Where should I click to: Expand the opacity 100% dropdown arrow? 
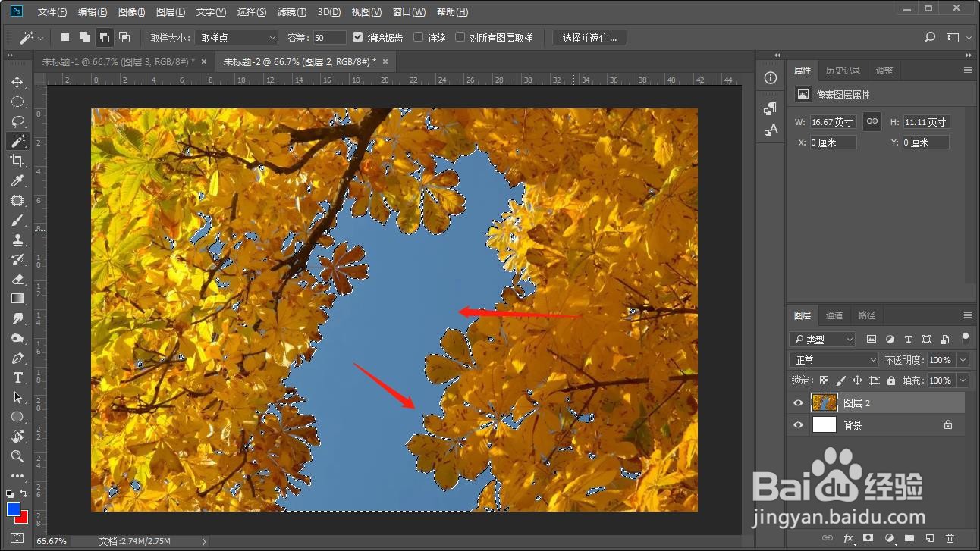963,360
